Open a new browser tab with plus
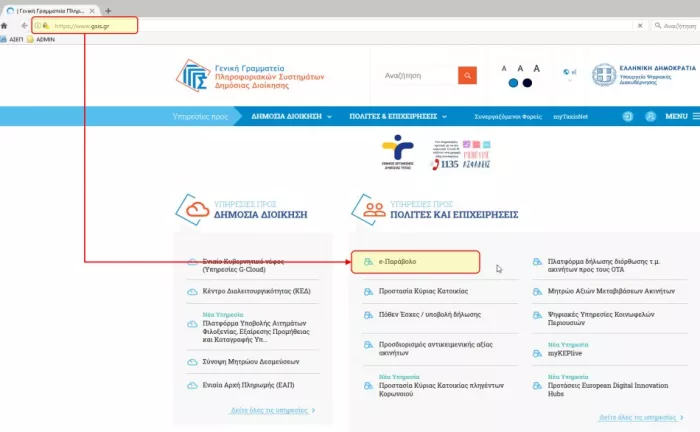The width and height of the screenshot is (700, 432). point(108,11)
